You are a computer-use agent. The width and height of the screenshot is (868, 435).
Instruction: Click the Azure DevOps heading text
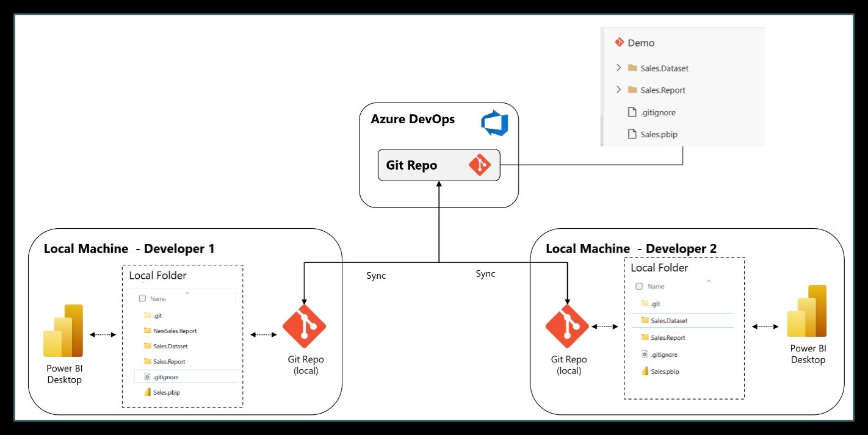coord(413,119)
